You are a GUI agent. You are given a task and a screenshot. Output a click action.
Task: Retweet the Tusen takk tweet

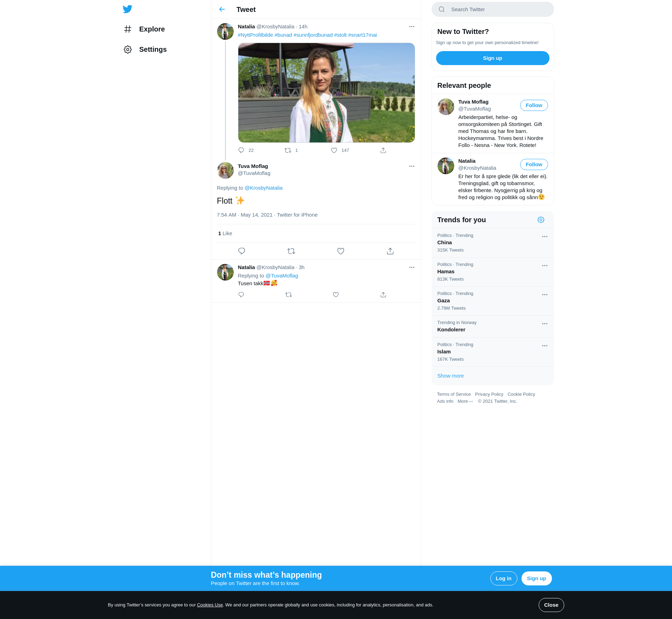tap(288, 295)
